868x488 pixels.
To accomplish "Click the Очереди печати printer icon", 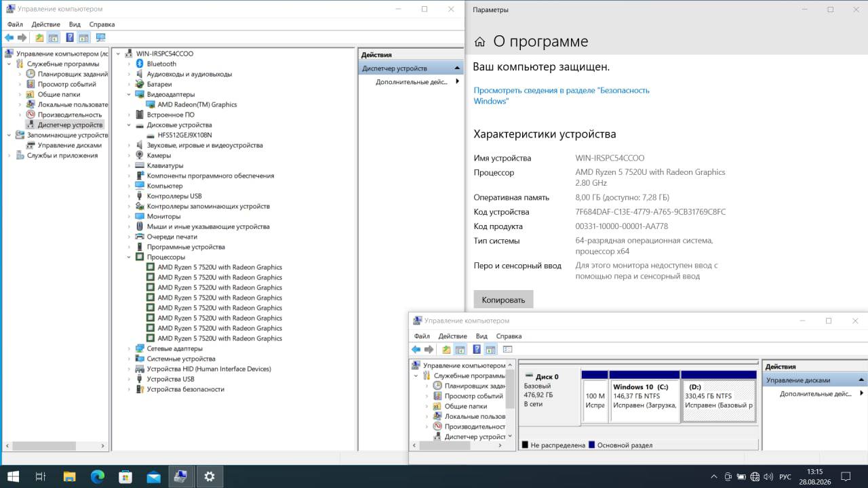I will click(140, 237).
